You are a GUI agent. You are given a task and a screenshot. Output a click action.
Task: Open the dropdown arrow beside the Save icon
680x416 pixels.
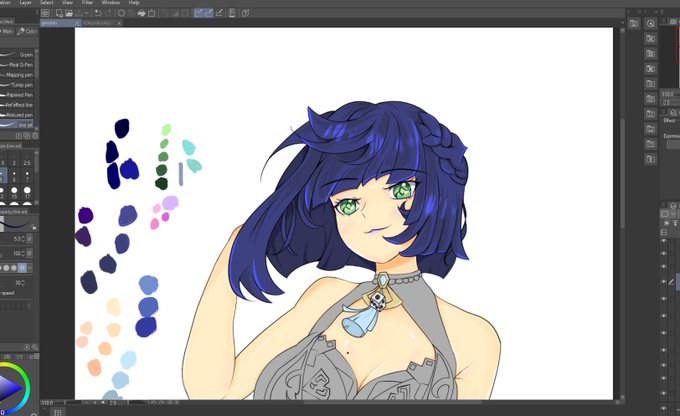click(x=87, y=13)
